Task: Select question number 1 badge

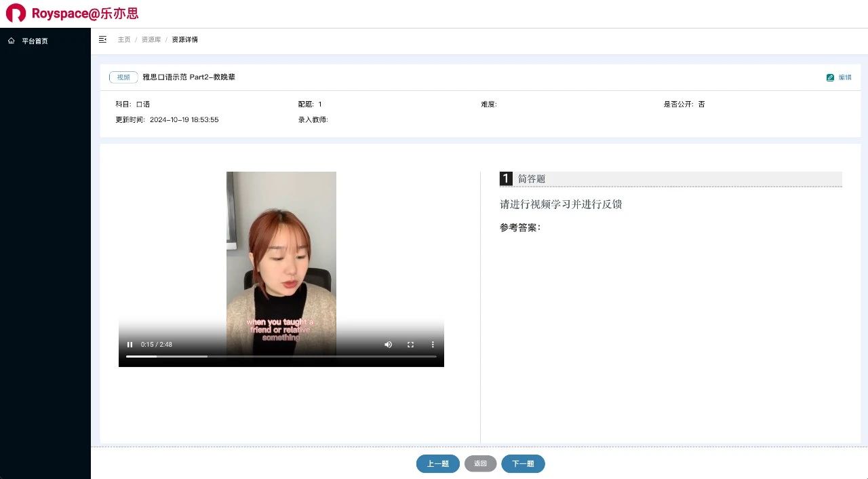Action: (x=506, y=178)
